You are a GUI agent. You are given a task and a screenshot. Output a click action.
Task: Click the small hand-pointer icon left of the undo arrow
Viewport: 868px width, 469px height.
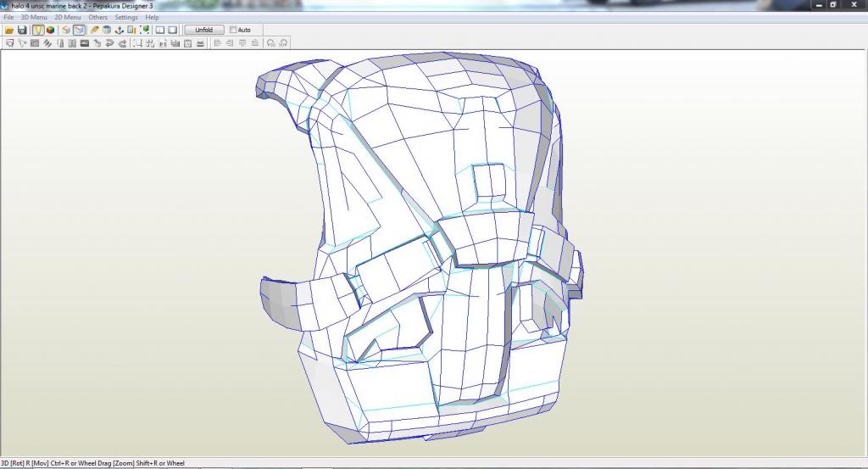point(97,43)
